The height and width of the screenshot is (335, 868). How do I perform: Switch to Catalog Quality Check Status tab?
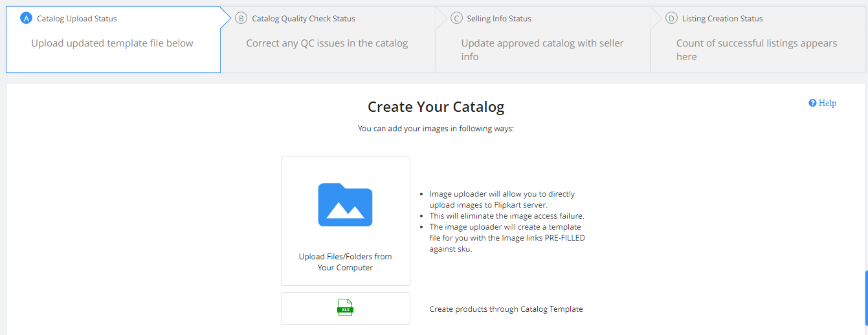(303, 19)
